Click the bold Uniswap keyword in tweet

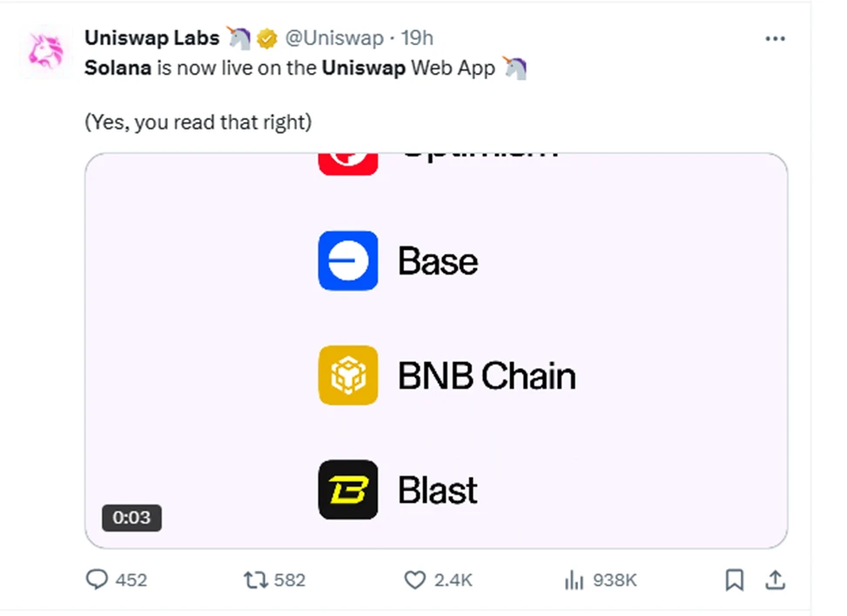[364, 69]
